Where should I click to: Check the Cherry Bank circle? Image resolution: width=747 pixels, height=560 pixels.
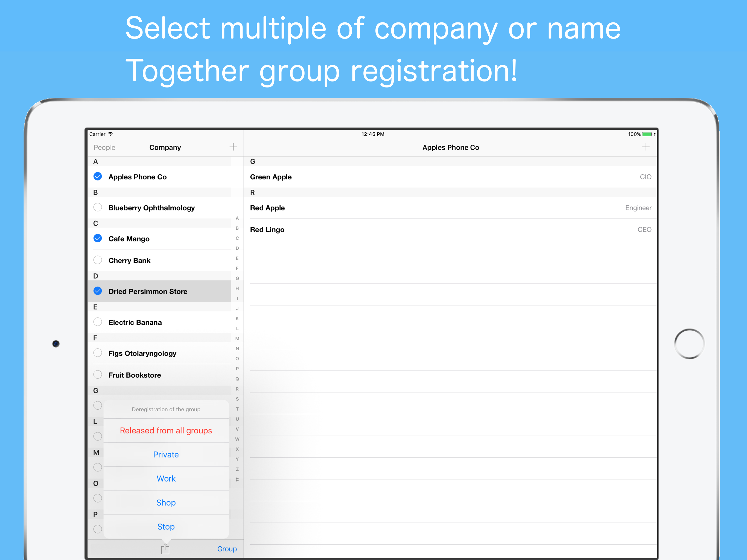tap(98, 260)
